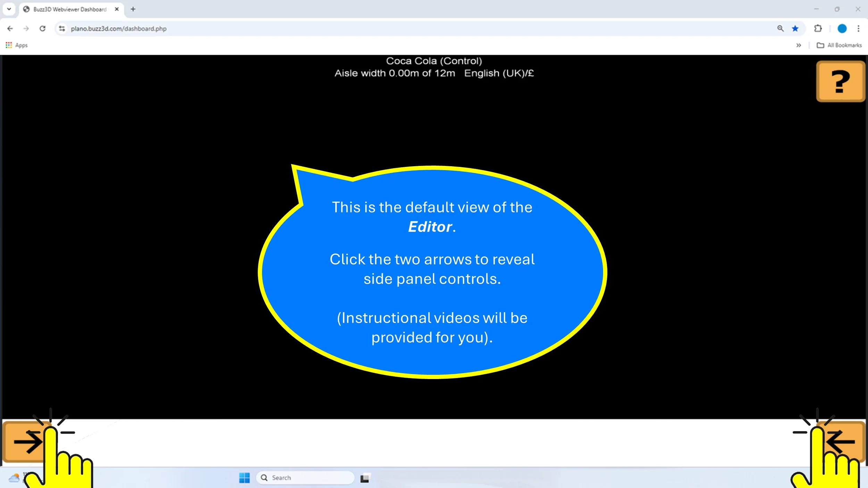The width and height of the screenshot is (868, 488).
Task: Reload the dashboard page
Action: coord(42,28)
